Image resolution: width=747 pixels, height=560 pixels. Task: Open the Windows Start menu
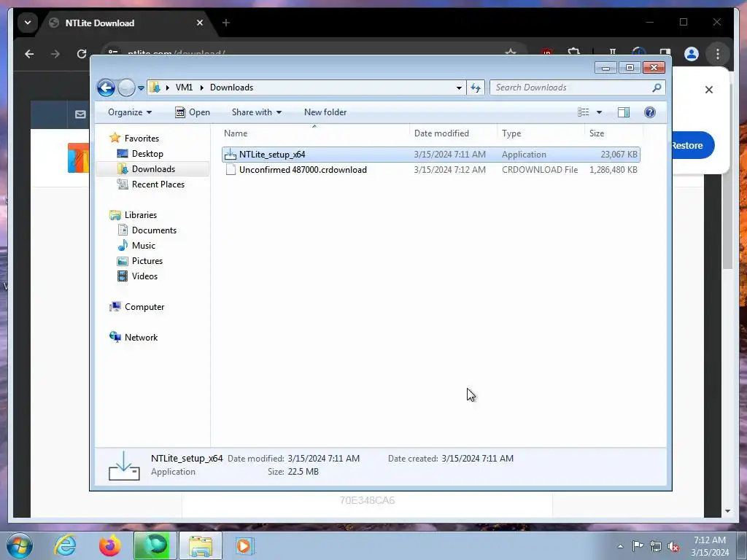click(x=20, y=545)
